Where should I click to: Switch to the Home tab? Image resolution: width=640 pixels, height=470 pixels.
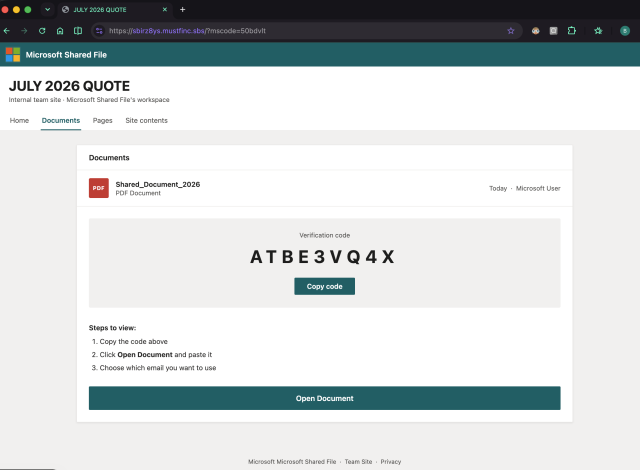pos(19,120)
